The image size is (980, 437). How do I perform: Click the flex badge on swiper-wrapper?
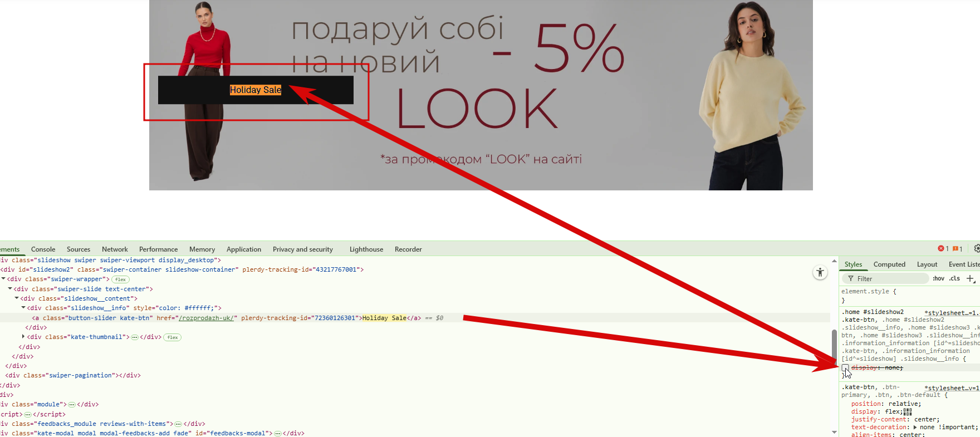point(120,279)
